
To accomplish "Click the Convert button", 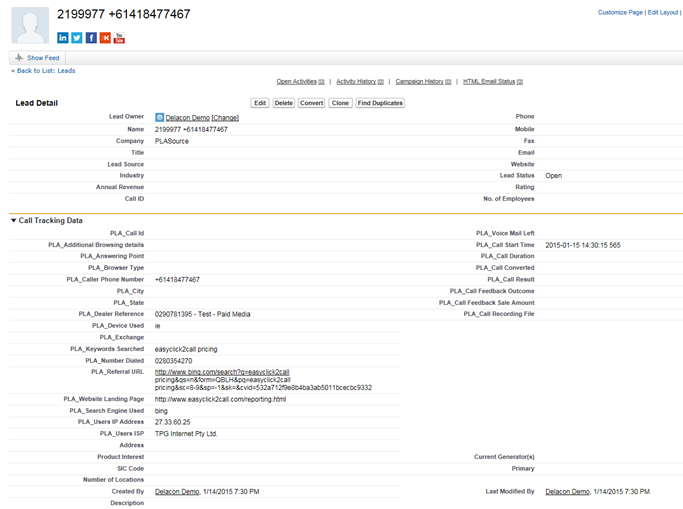I will click(x=311, y=103).
